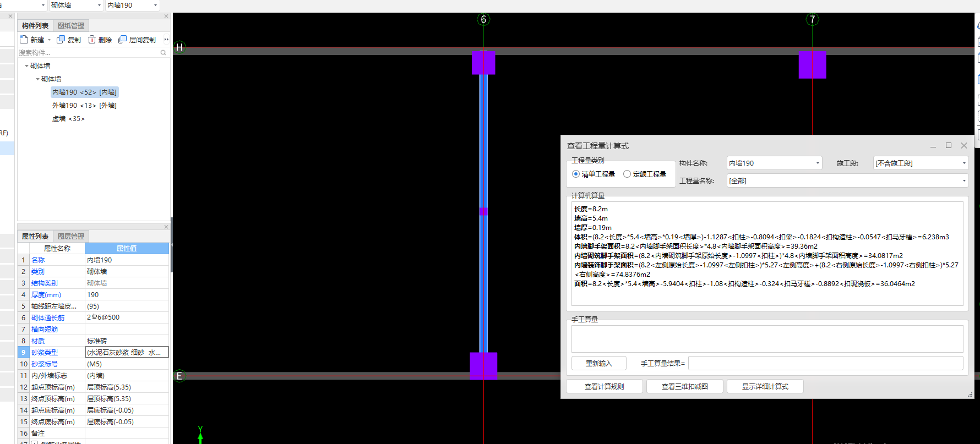Screen dimensions: 980x444
Task: Click the search magnifier icon in component search
Action: [x=163, y=53]
